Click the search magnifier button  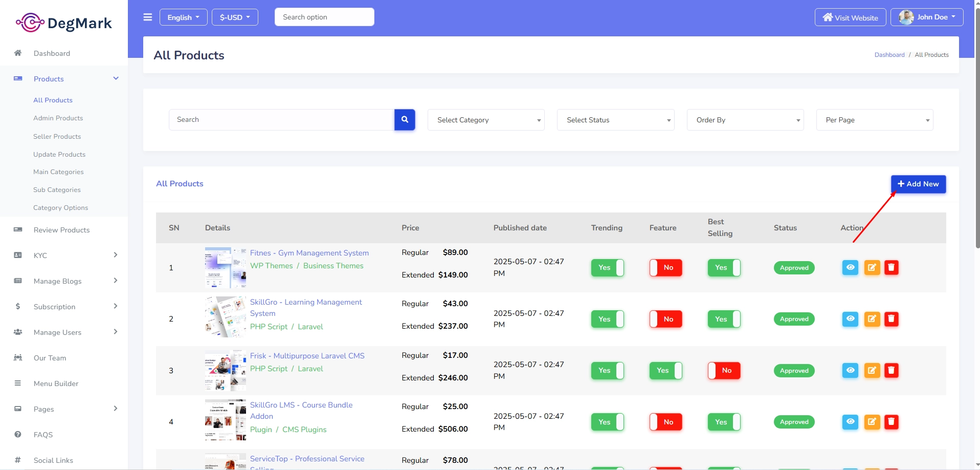pos(405,119)
